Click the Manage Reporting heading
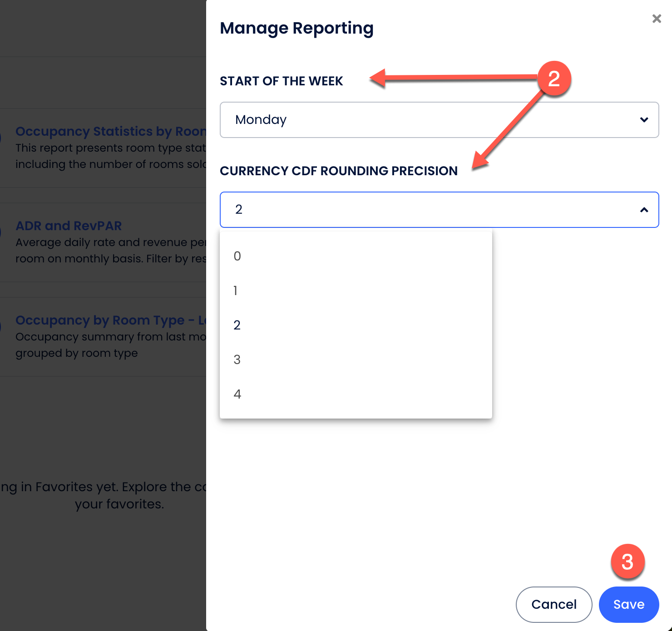Viewport: 672px width, 631px height. tap(296, 28)
